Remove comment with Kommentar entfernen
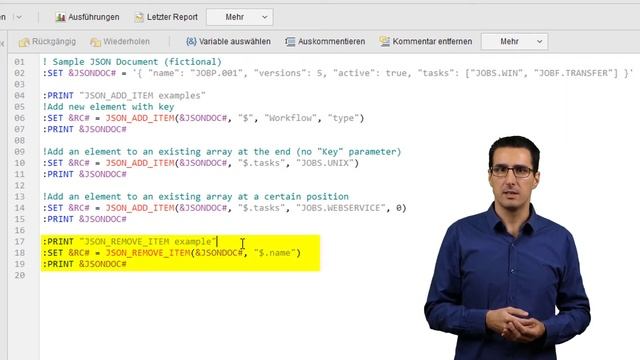Viewport: 640px width, 360px height. point(432,42)
